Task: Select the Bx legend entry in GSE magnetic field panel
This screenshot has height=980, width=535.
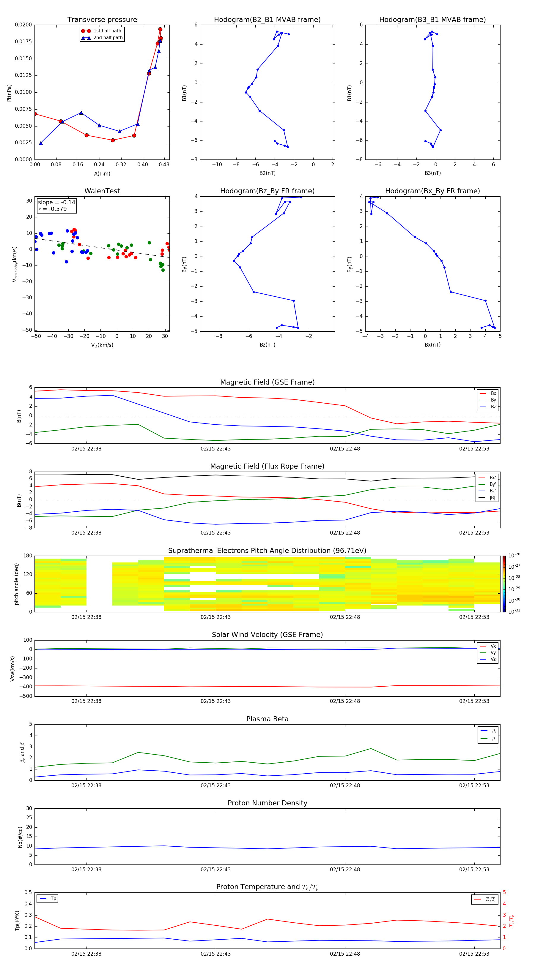Action: tap(488, 393)
